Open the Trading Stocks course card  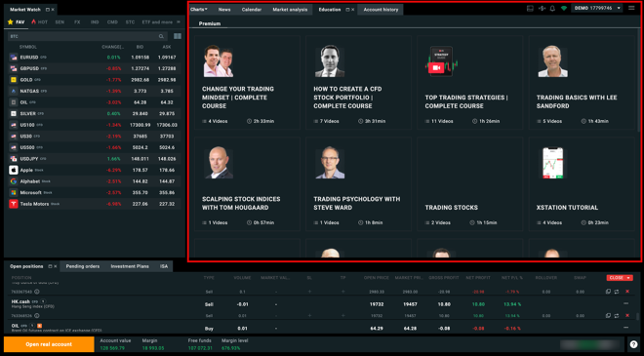pyautogui.click(x=470, y=184)
